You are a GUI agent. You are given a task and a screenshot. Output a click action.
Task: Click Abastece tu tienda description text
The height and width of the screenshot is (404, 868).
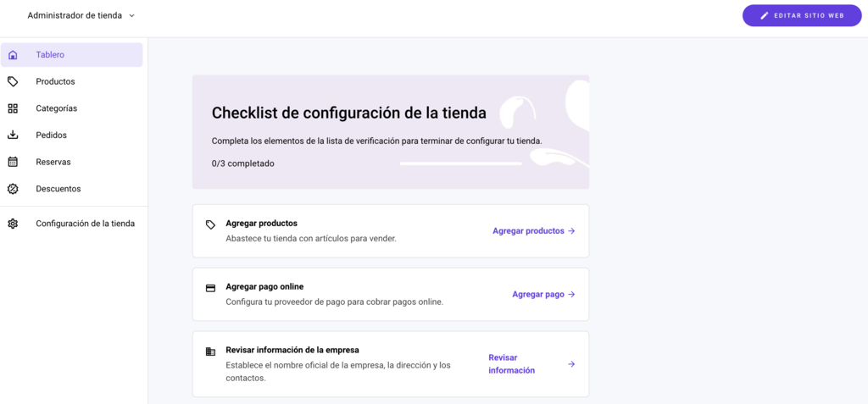pos(311,240)
